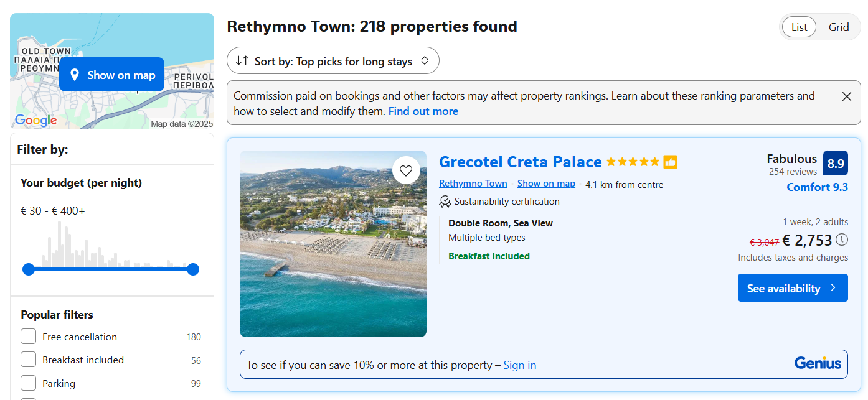The width and height of the screenshot is (868, 400).
Task: Enable the Free cancellation filter
Action: 29,337
